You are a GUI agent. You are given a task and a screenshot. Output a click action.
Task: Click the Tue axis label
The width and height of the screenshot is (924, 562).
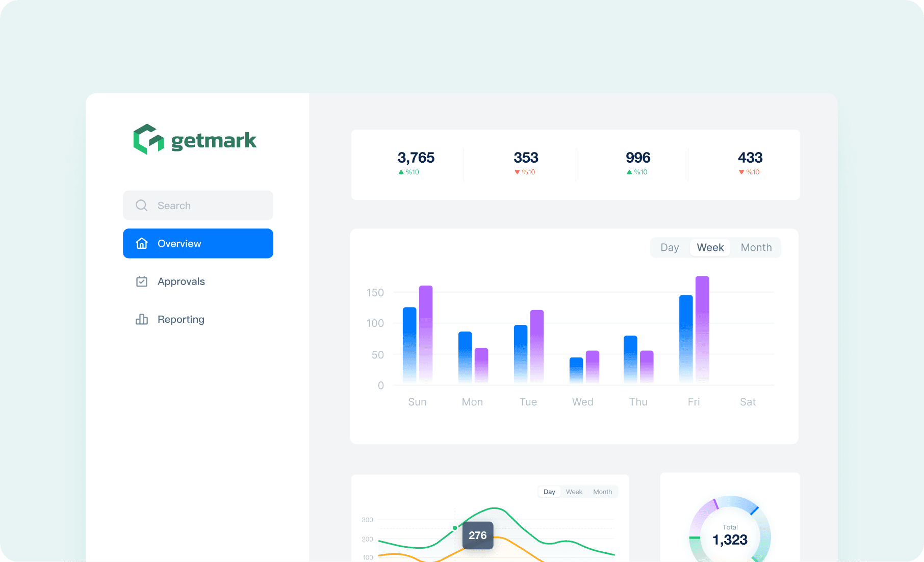(x=528, y=402)
